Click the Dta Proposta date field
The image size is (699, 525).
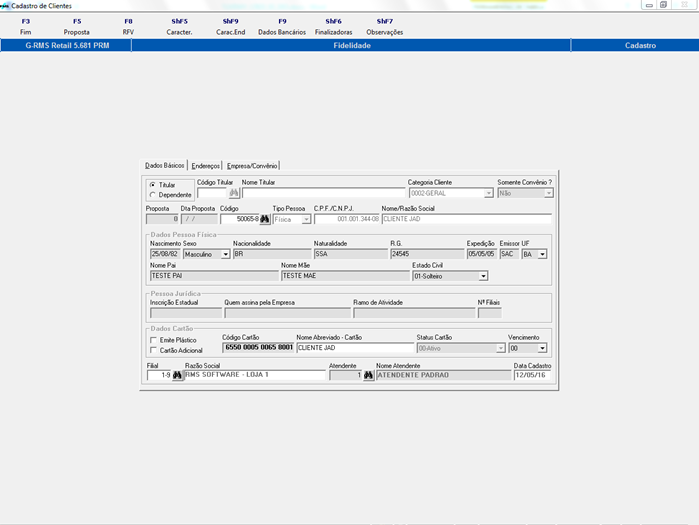click(199, 219)
